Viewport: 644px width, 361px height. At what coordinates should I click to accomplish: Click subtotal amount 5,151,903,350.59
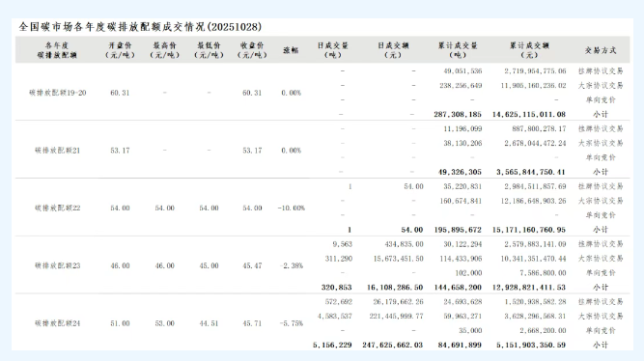point(531,345)
